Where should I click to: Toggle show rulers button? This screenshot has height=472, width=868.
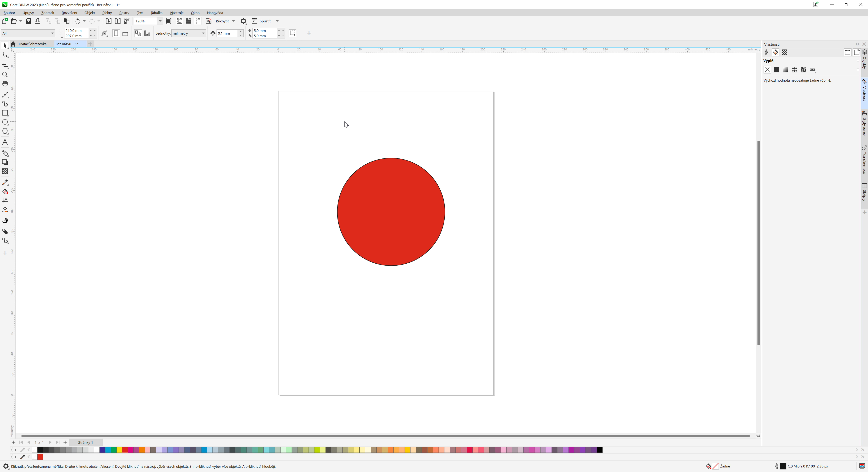[x=179, y=21]
